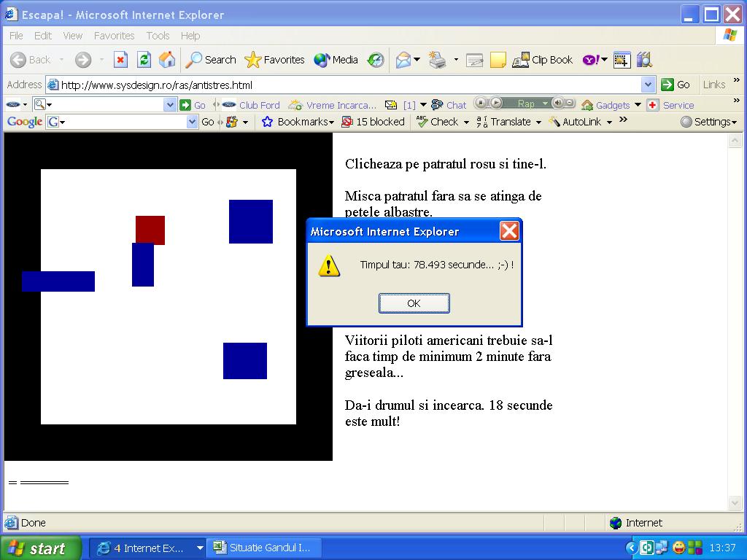Open the Translate dropdown in Google toolbar
This screenshot has width=747, height=560.
tap(509, 122)
